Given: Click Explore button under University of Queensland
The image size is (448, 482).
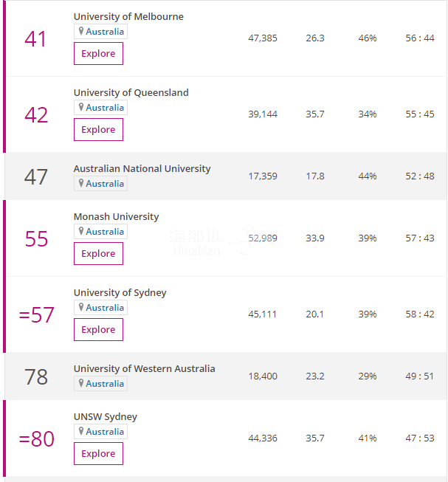Looking at the screenshot, I should tap(98, 129).
